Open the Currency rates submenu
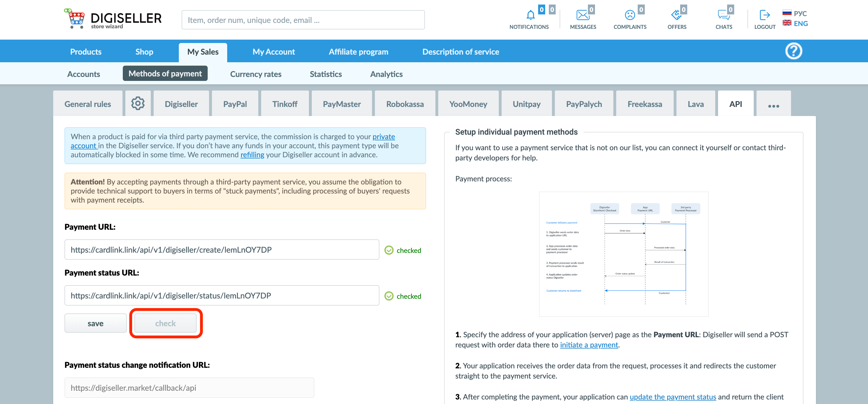This screenshot has width=868, height=404. pyautogui.click(x=255, y=74)
